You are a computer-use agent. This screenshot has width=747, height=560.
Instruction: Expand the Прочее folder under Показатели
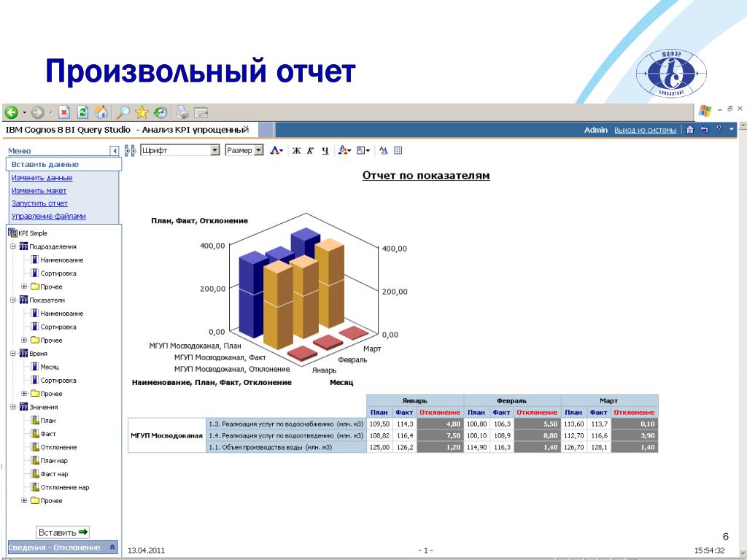point(24,340)
